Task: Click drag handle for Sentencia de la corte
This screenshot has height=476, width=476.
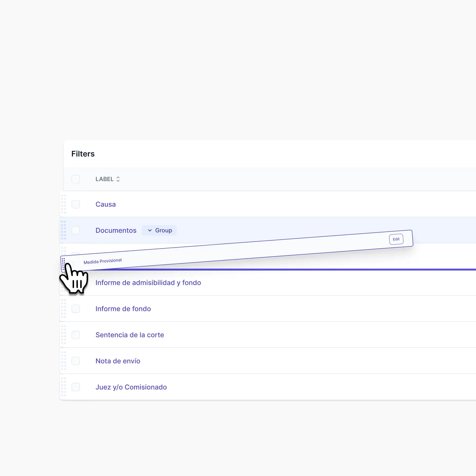Action: pyautogui.click(x=63, y=335)
